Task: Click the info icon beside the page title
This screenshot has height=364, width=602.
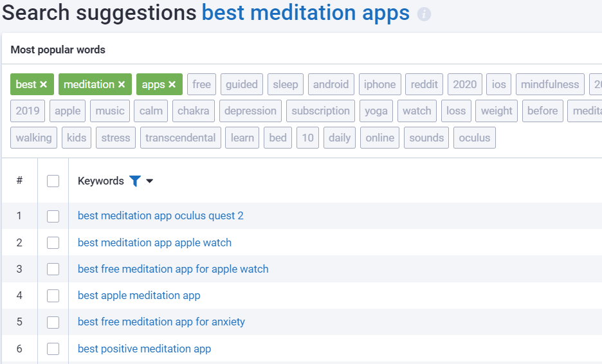Action: click(x=424, y=14)
